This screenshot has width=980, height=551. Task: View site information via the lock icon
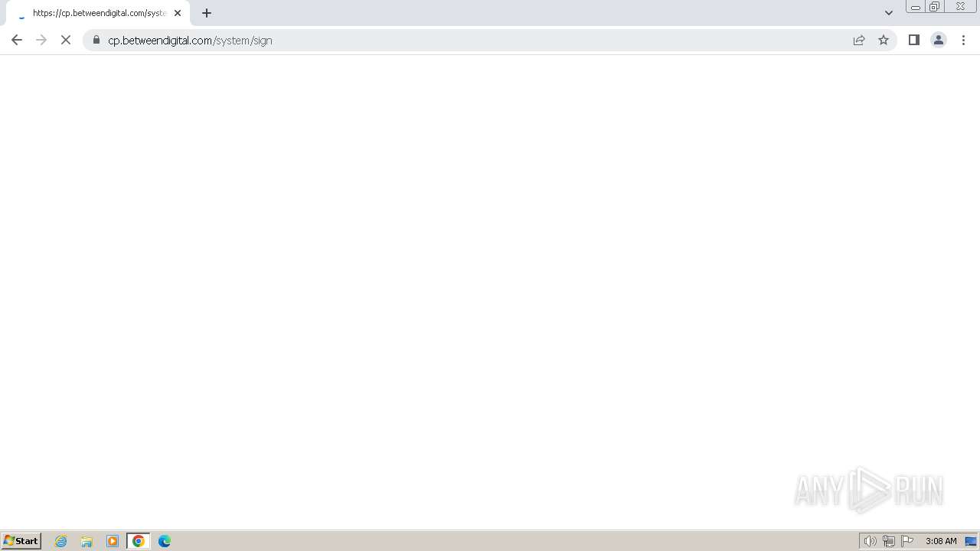point(96,40)
